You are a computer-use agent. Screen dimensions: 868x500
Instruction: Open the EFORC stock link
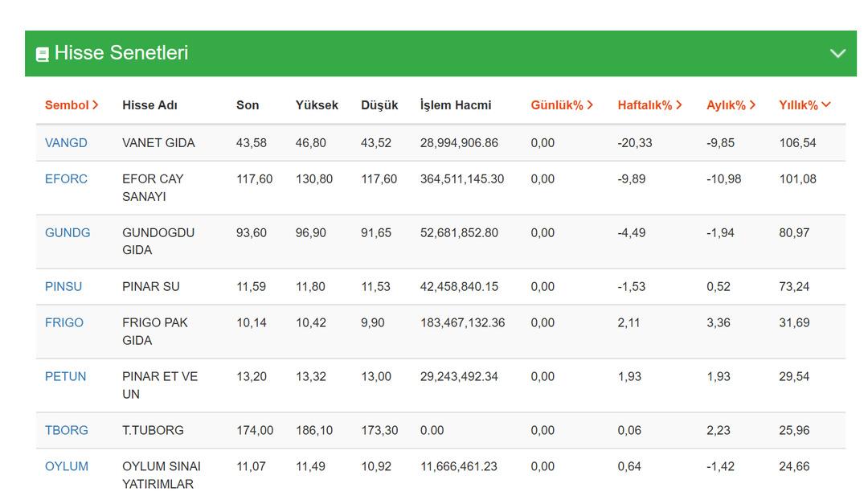(66, 179)
